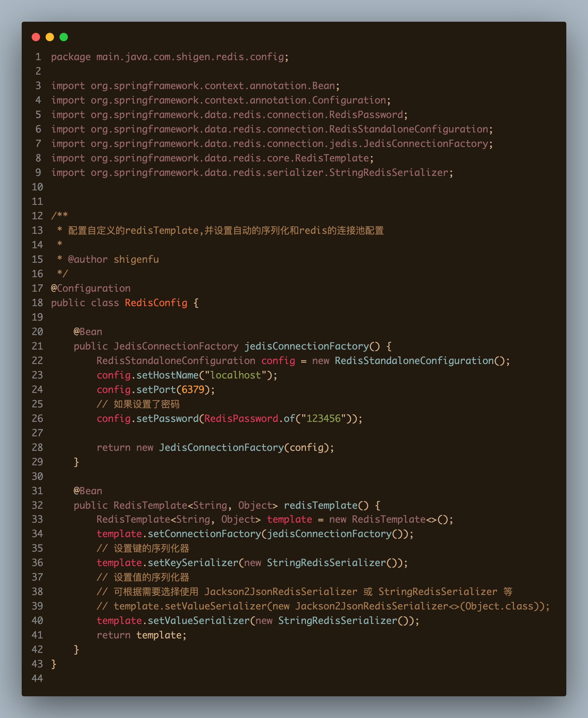Click the green maximize window dot

click(64, 37)
